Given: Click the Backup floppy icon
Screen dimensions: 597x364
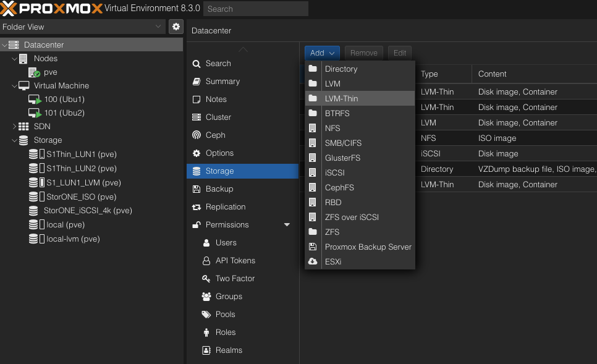Looking at the screenshot, I should tap(197, 189).
